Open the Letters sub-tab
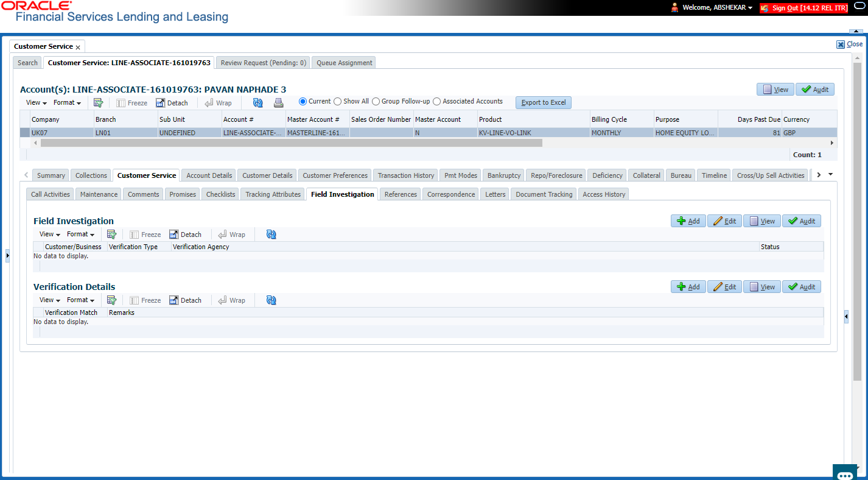Screen dimensions: 868x480 point(495,194)
